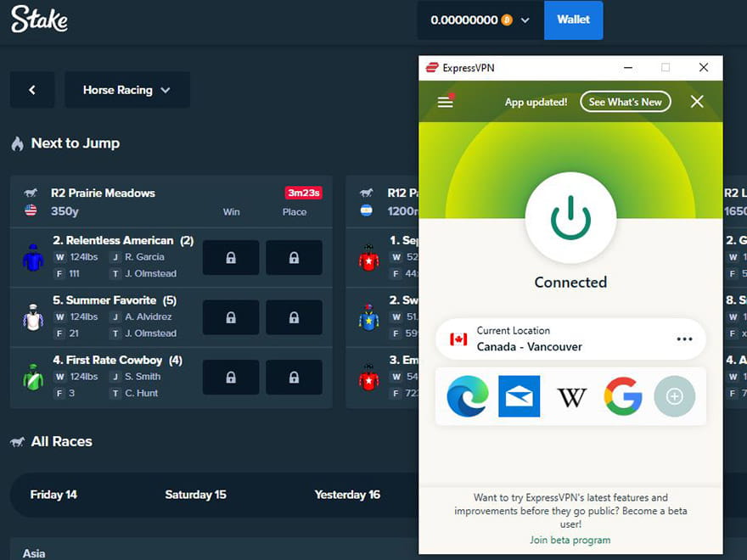Launch Microsoft Edge shortcut in ExpressVPN
Screen dimensions: 747x560
click(x=468, y=396)
